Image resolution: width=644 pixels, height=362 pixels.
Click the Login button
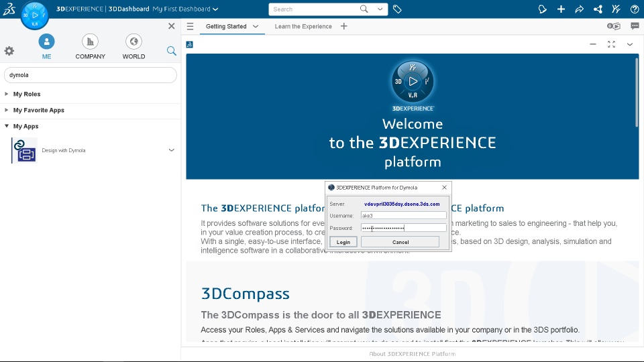(343, 242)
